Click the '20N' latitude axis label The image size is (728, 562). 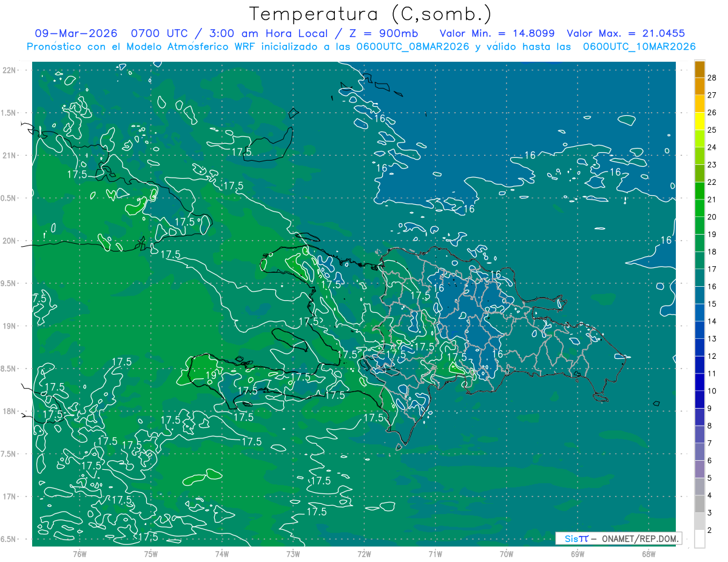(x=8, y=241)
